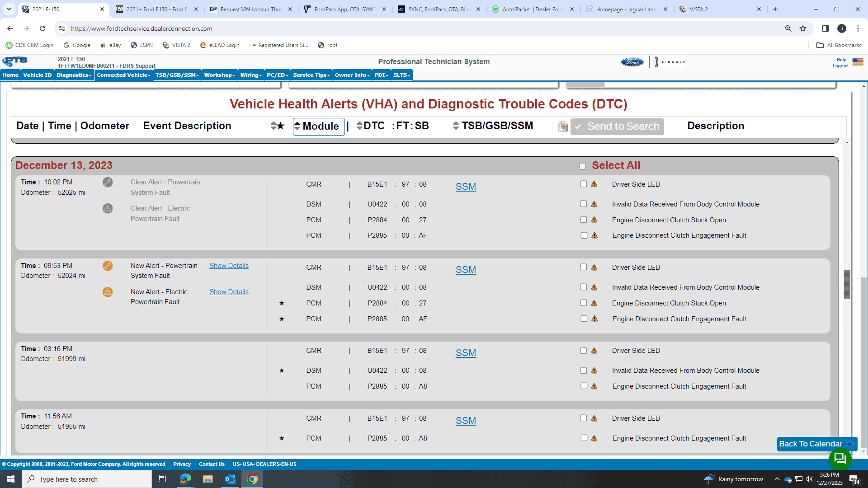Click the Ford logo icon
Image resolution: width=868 pixels, height=488 pixels.
[632, 62]
